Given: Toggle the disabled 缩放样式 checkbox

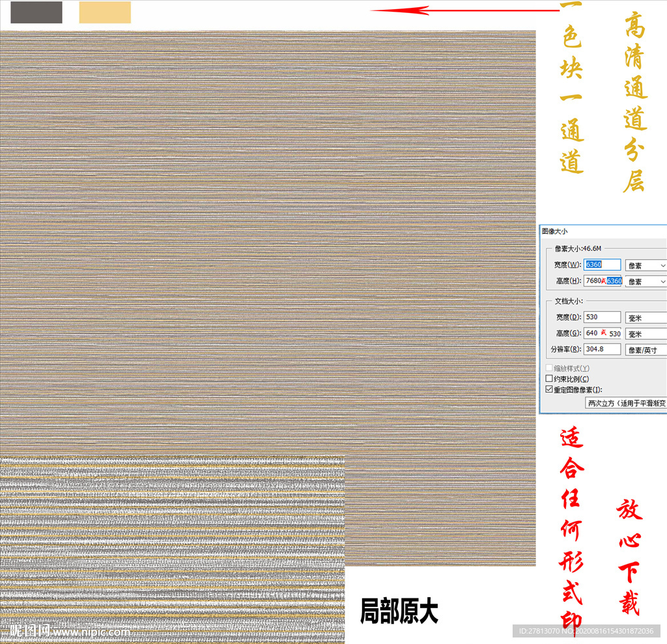Looking at the screenshot, I should [x=549, y=367].
